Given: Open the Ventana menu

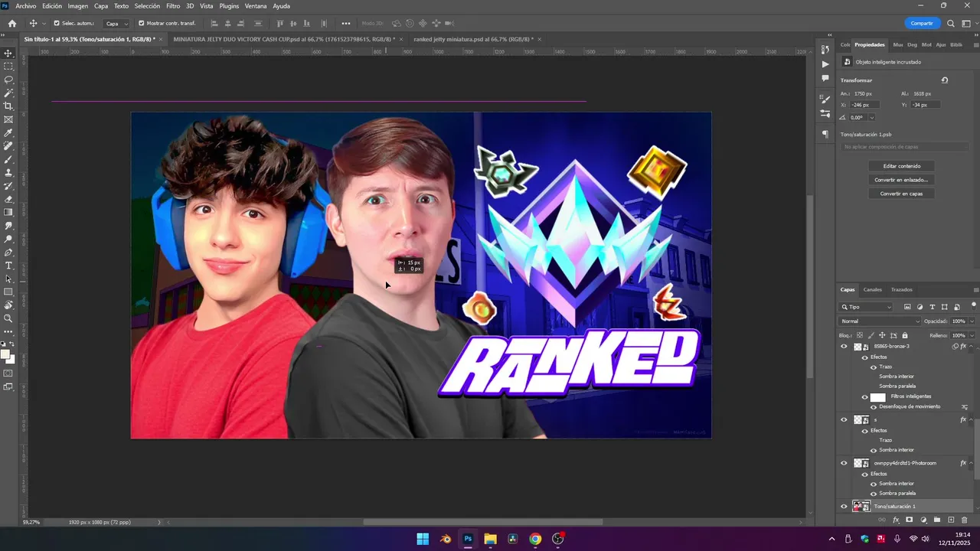Looking at the screenshot, I should (x=256, y=6).
